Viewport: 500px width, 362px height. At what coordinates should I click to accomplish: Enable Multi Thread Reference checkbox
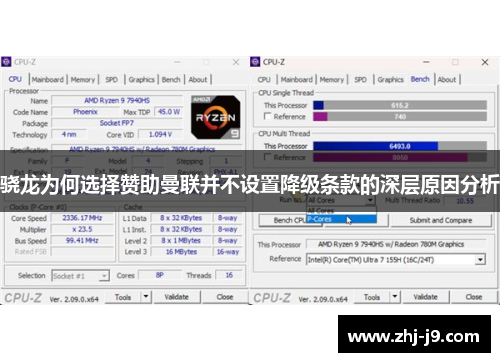[267, 157]
